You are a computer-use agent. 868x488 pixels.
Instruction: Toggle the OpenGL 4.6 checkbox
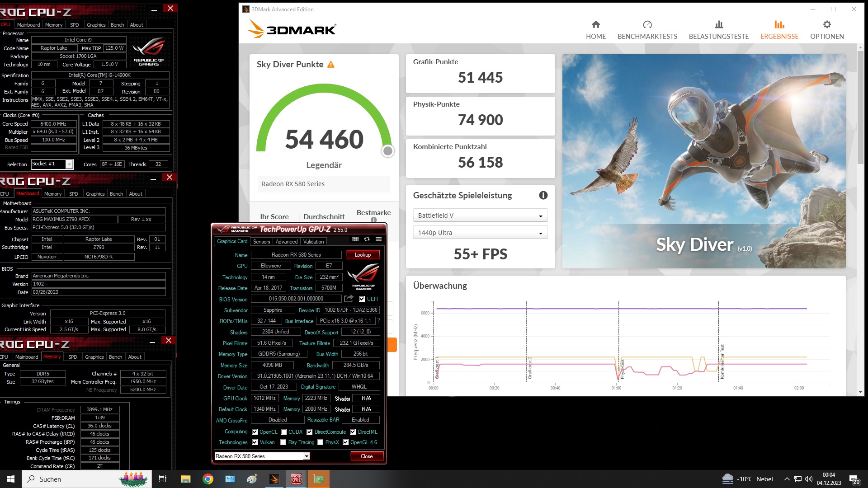tap(346, 442)
